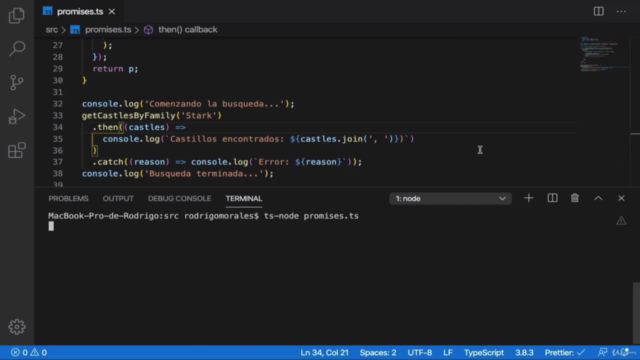
Task: Open the Extensions view
Action: [x=17, y=150]
